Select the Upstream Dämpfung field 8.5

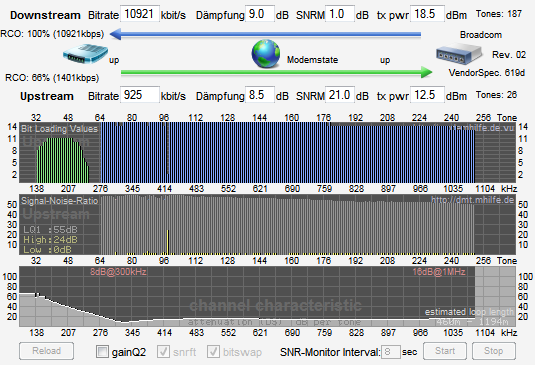(260, 95)
